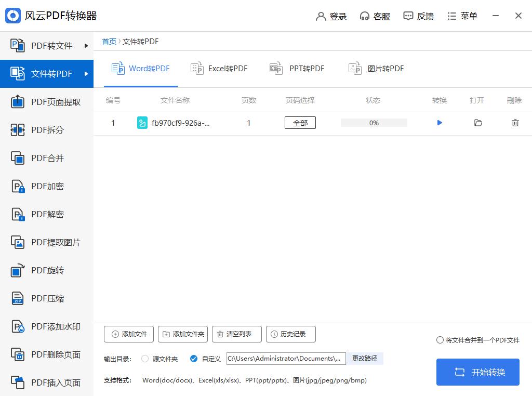Open the converted file's folder icon

click(x=478, y=123)
